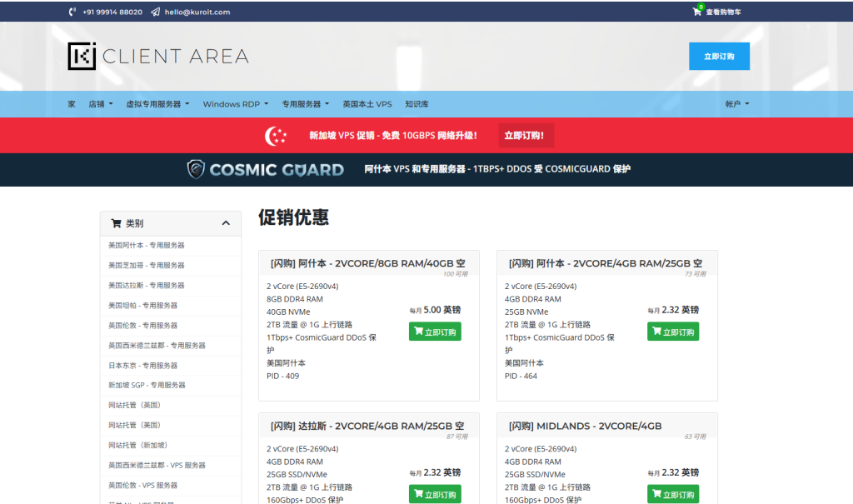Open the shopping cart icon in top bar
Screen dimensions: 853x504
(x=697, y=12)
